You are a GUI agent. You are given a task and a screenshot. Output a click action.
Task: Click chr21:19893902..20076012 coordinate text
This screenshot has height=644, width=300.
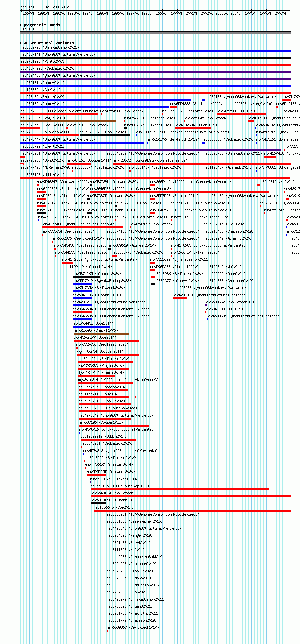tap(44, 7)
